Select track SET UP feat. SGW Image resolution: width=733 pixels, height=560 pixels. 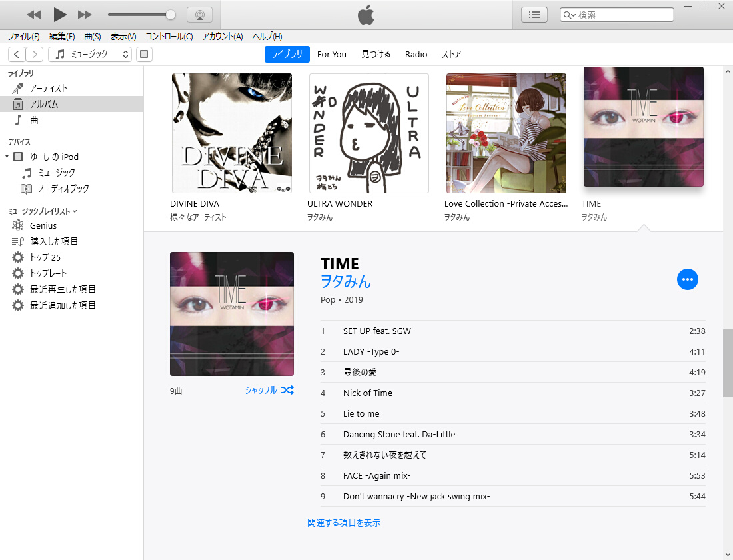point(513,331)
